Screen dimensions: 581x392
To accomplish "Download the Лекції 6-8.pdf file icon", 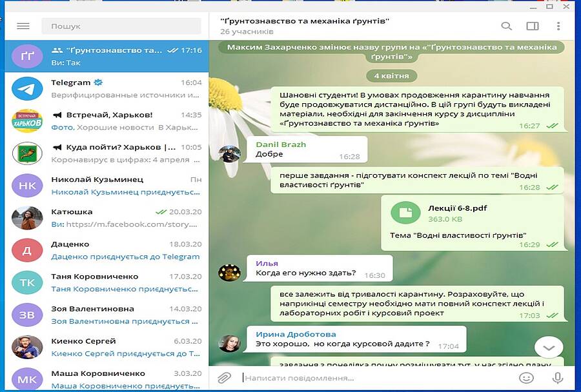I will (x=406, y=213).
